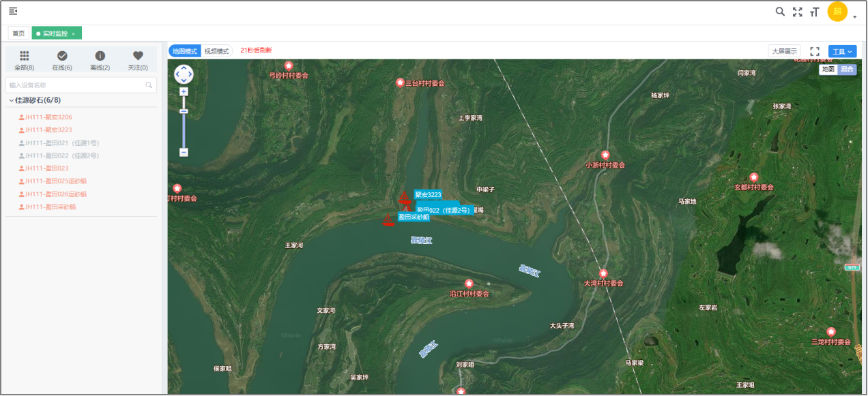Click the 聚宏3223 ship marker label
Viewport: 868px width, 396px height.
(x=428, y=194)
